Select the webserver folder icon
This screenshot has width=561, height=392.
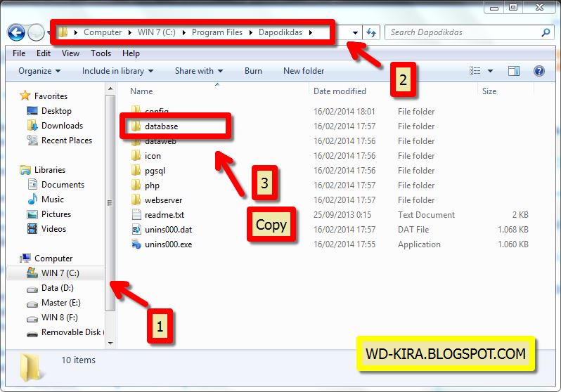pos(136,200)
